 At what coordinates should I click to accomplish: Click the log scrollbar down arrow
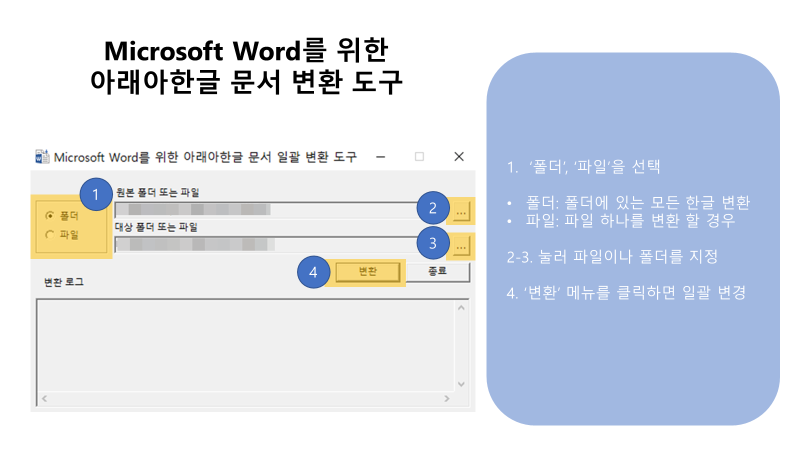pyautogui.click(x=461, y=384)
